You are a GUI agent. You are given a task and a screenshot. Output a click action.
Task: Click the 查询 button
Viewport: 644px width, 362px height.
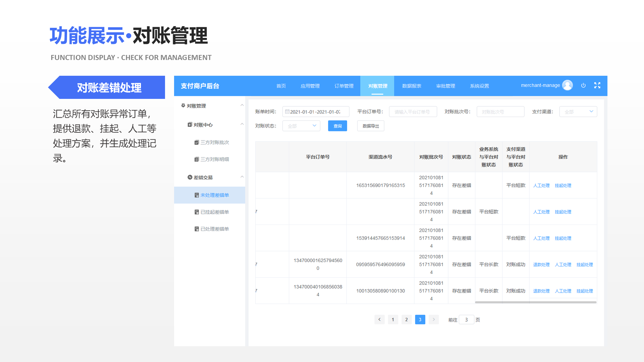(337, 126)
